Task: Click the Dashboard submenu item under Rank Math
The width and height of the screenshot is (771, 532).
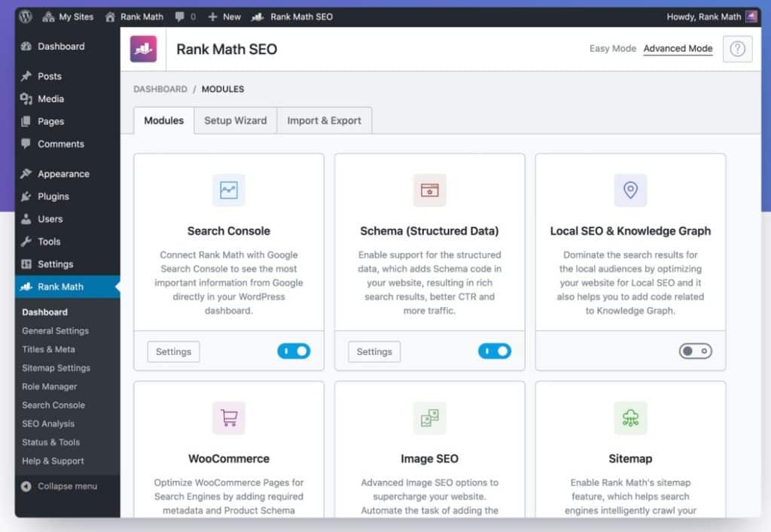Action: pyautogui.click(x=44, y=312)
